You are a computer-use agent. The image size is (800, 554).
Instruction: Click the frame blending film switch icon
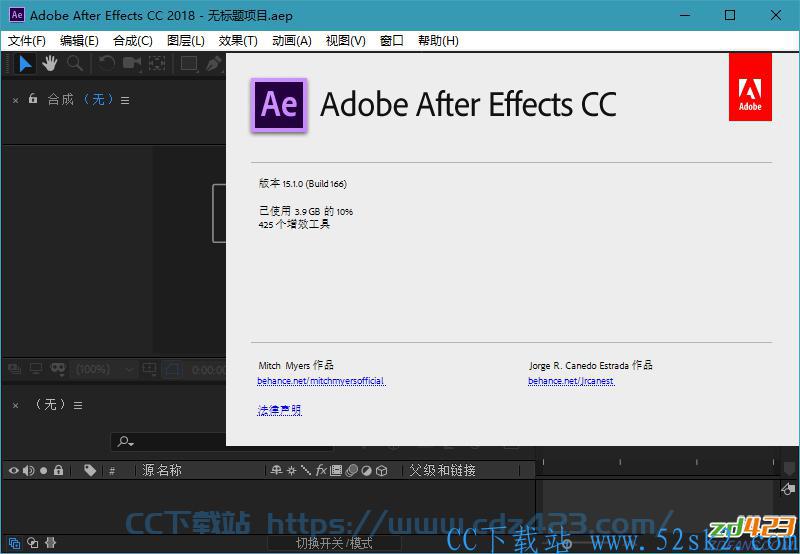point(336,470)
